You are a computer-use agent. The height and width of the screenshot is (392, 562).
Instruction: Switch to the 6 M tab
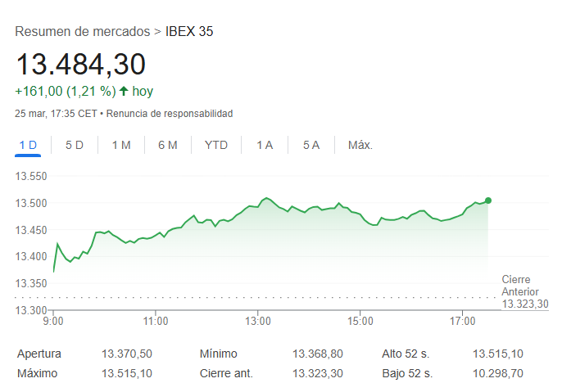click(168, 145)
